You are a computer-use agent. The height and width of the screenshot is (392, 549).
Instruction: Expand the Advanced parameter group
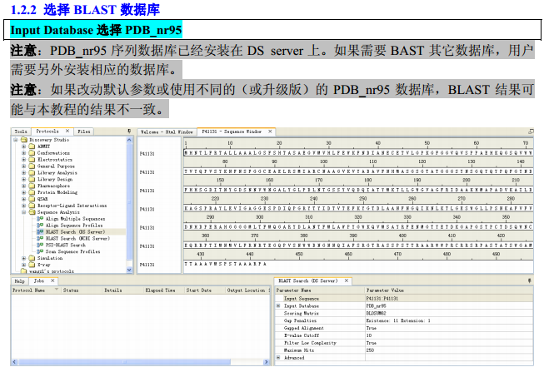(x=279, y=358)
